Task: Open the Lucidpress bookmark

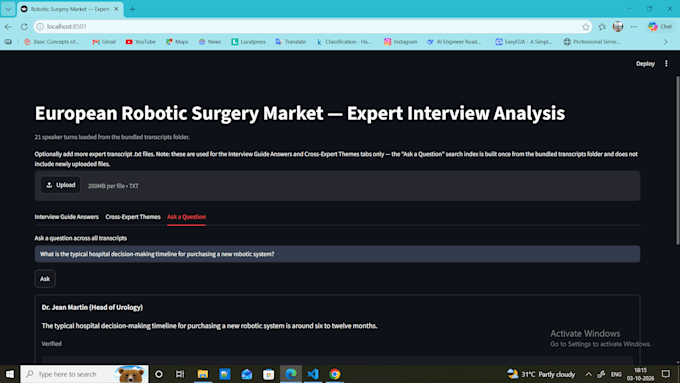Action: tap(248, 42)
